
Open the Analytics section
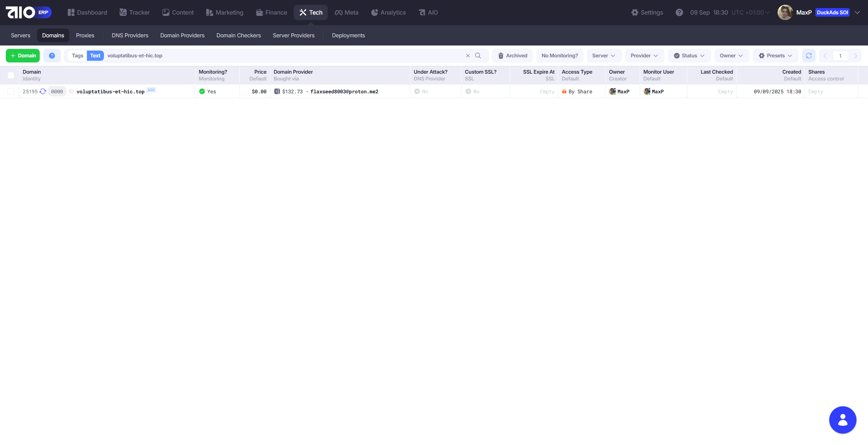point(388,13)
